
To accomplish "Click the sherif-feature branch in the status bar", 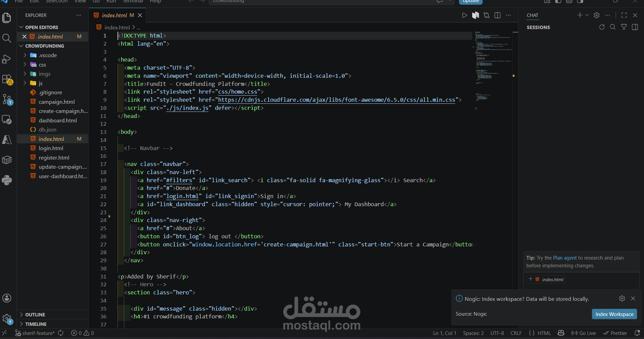I will (35, 333).
